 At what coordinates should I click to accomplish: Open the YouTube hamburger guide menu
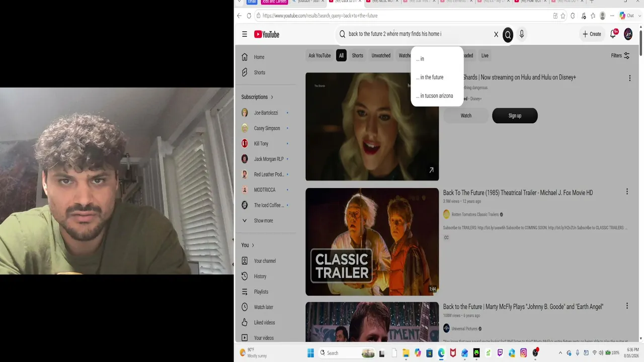[245, 34]
